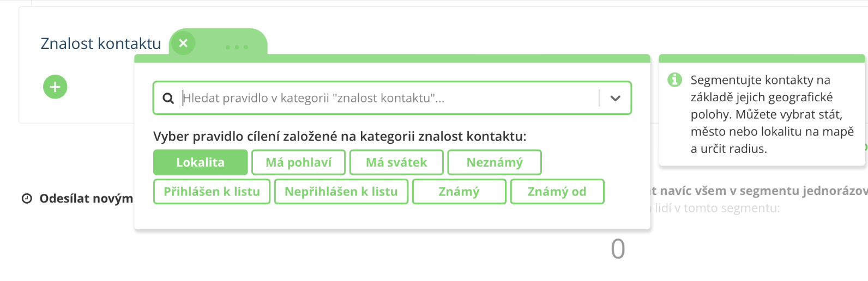Close the Znalost kontaktu rule tab
Viewport: 868px width, 281px height.
[x=183, y=43]
